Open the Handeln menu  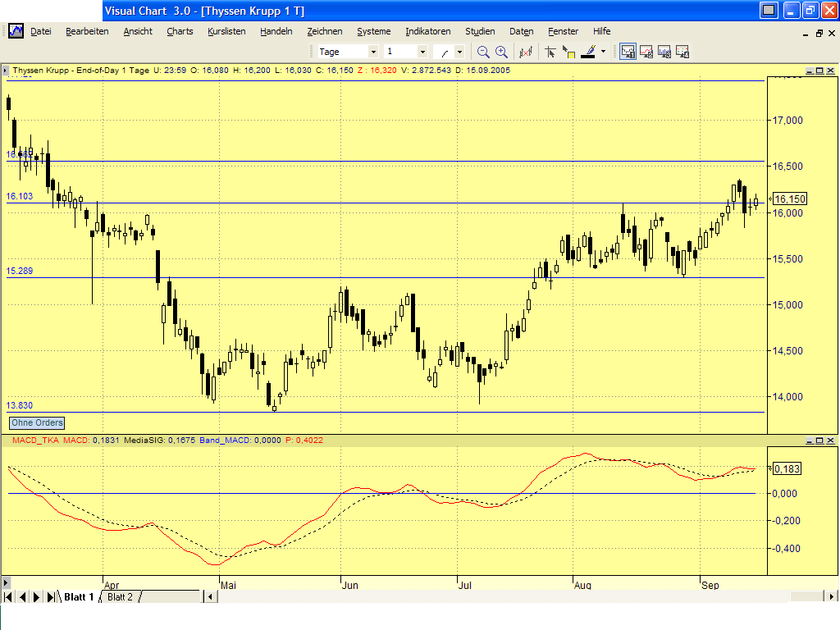point(276,31)
